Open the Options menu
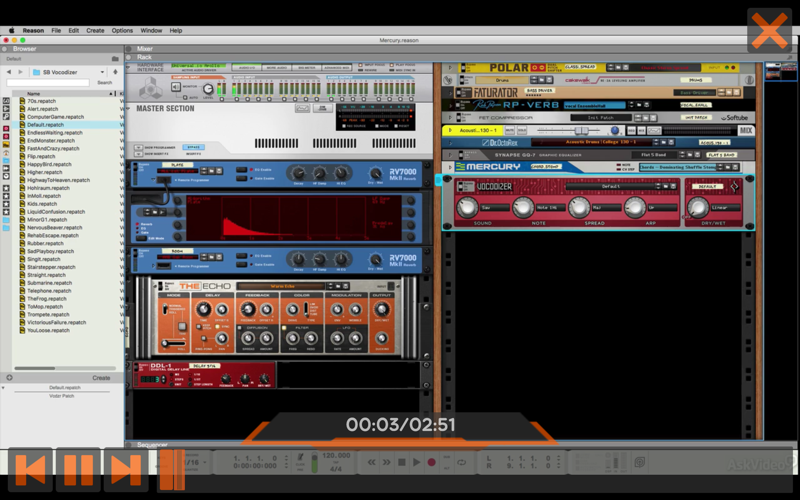Screen dimensions: 800x500 [122, 31]
